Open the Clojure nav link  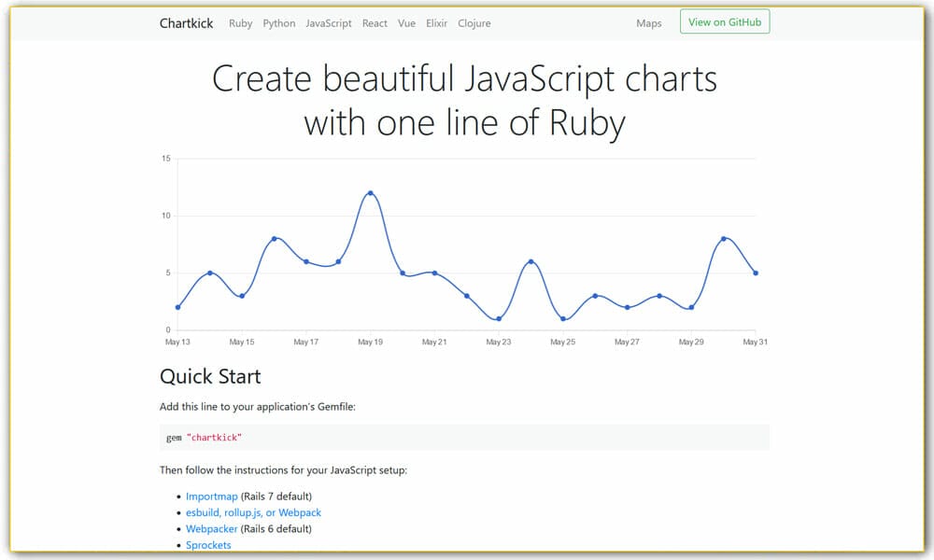coord(474,23)
